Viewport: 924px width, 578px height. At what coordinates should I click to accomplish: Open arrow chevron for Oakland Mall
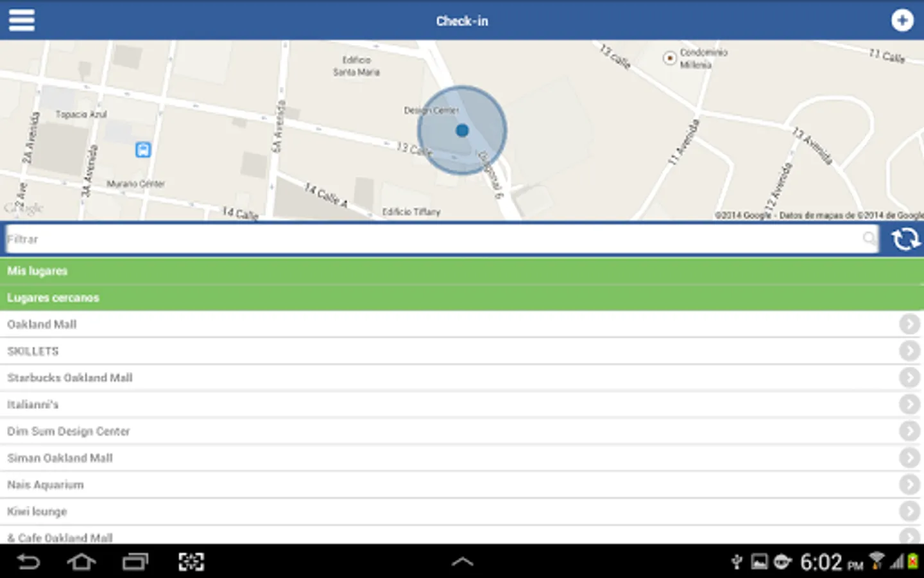[909, 324]
